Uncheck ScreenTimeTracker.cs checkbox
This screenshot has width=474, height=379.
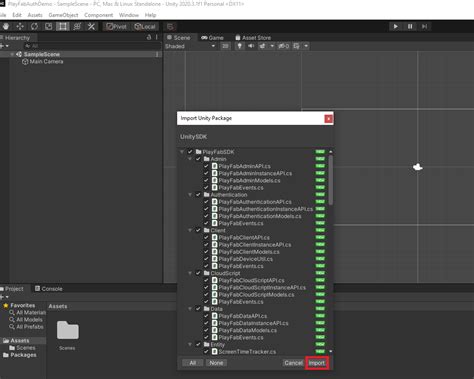(206, 351)
